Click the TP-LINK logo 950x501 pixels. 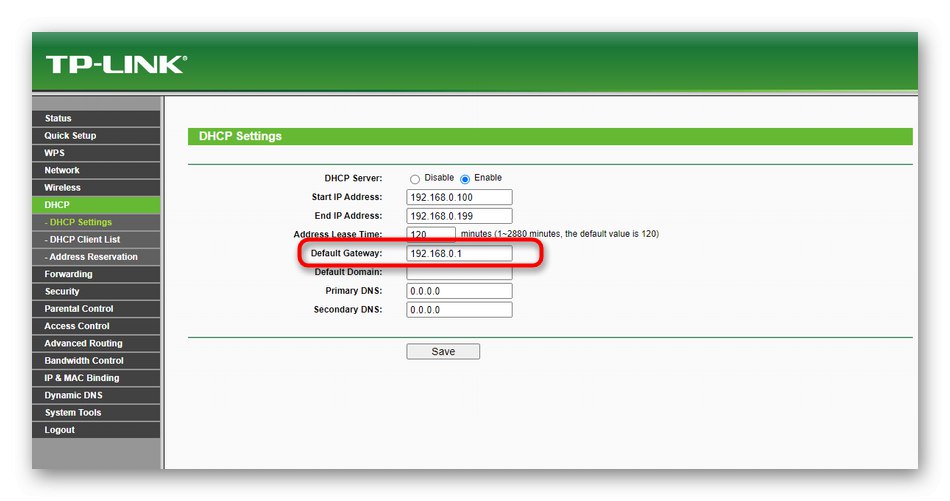click(116, 64)
